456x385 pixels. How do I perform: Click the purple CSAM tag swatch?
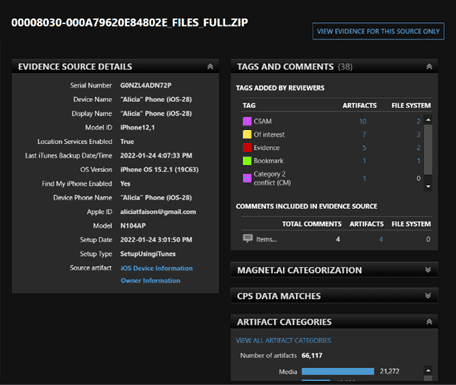247,121
